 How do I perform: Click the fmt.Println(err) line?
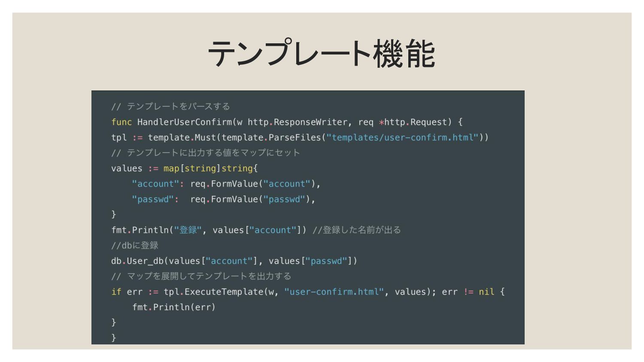point(174,307)
